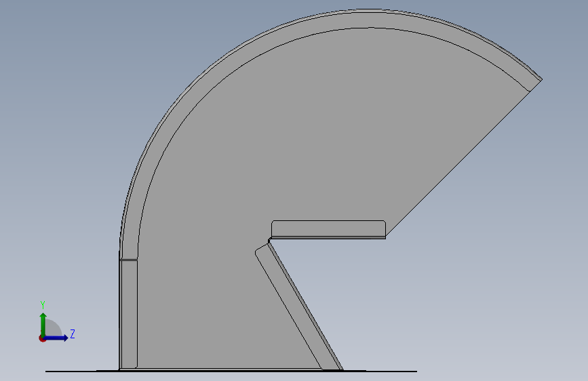This screenshot has height=381, width=588.
Task: Click the green Y axis arrow of triad
Action: 43,325
